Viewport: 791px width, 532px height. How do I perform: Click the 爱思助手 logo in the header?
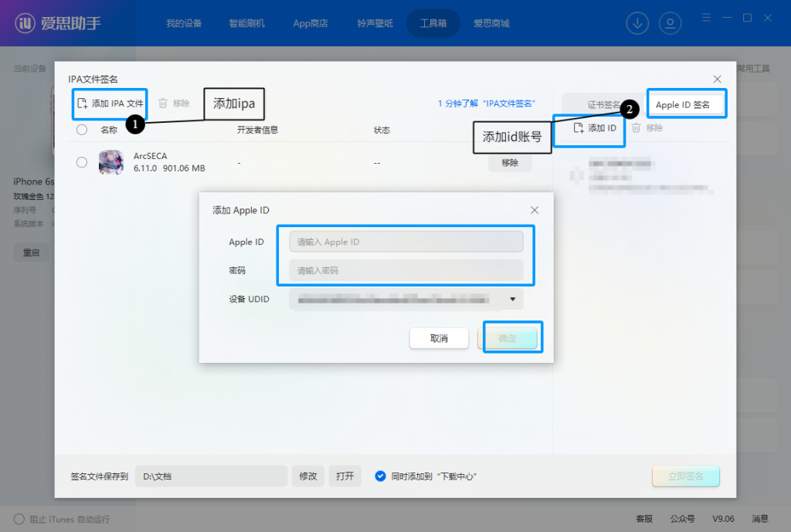[58, 23]
